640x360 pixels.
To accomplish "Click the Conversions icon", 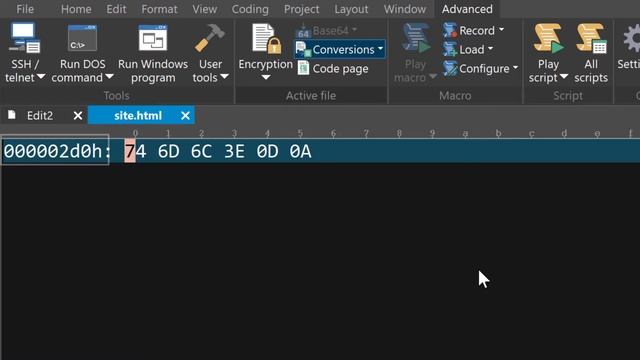I will [x=303, y=49].
